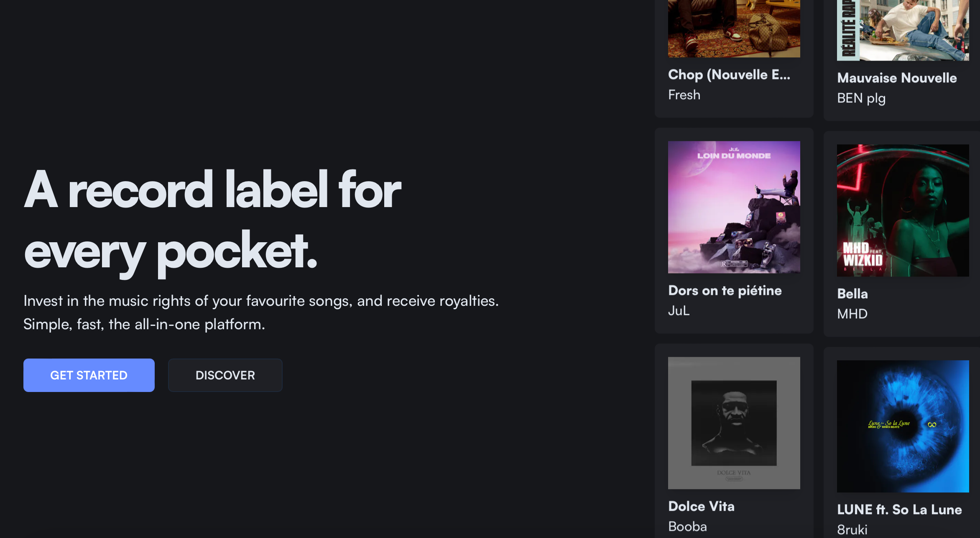This screenshot has height=538, width=980.
Task: Select the Chop (Nouvelle E... song title
Action: [729, 75]
